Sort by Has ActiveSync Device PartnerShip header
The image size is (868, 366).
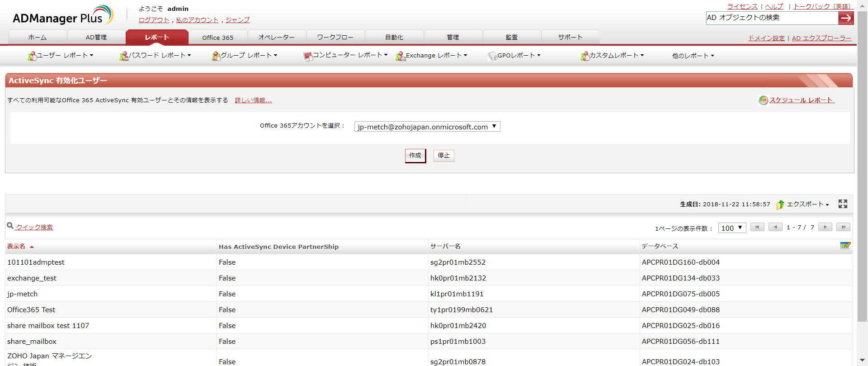(x=278, y=247)
